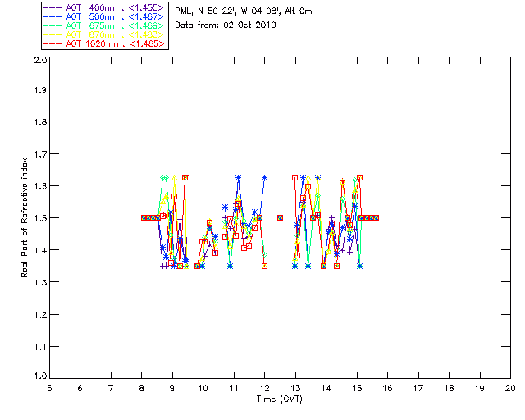The height and width of the screenshot is (420, 525).
Task: Click the 1.6 label on the y-axis
Action: 40,186
